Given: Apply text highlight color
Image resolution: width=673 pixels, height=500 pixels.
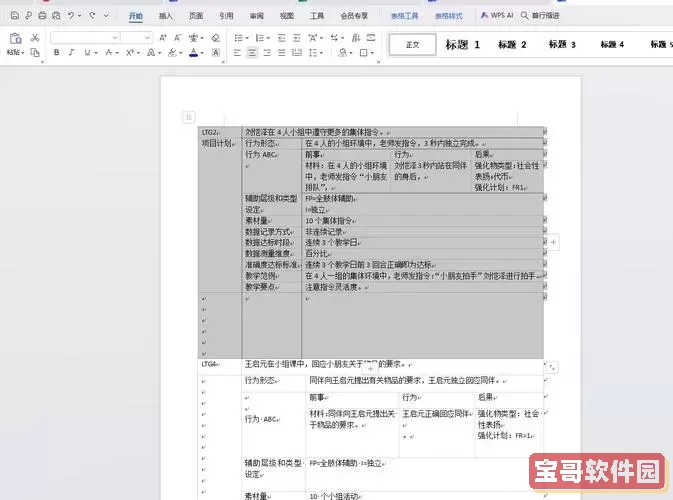Looking at the screenshot, I should pos(172,52).
